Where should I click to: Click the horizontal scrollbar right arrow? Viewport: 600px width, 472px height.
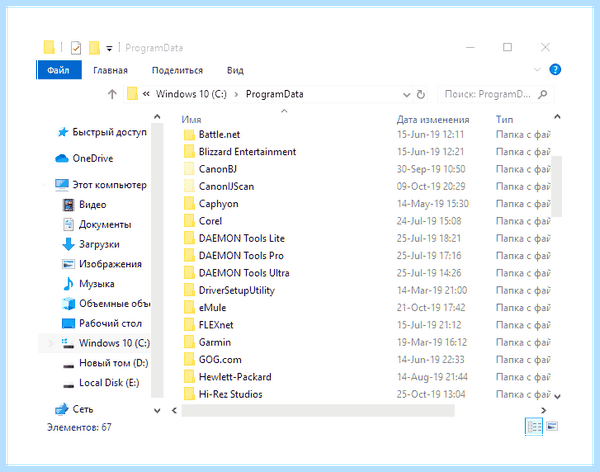(x=543, y=410)
